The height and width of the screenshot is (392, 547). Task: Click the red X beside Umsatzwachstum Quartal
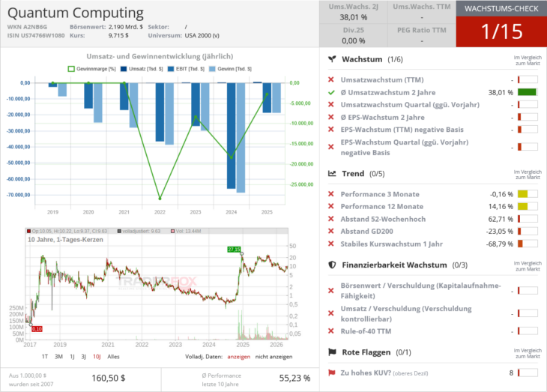point(331,105)
